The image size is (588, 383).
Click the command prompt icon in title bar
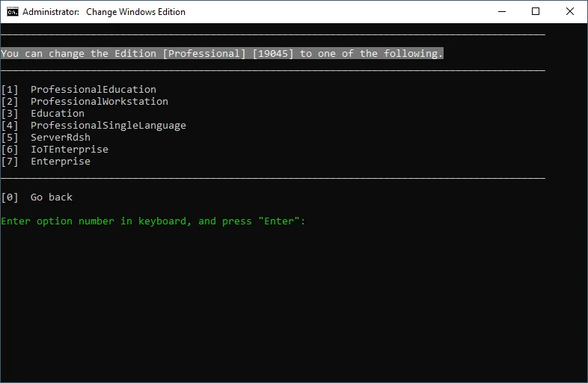click(x=13, y=12)
